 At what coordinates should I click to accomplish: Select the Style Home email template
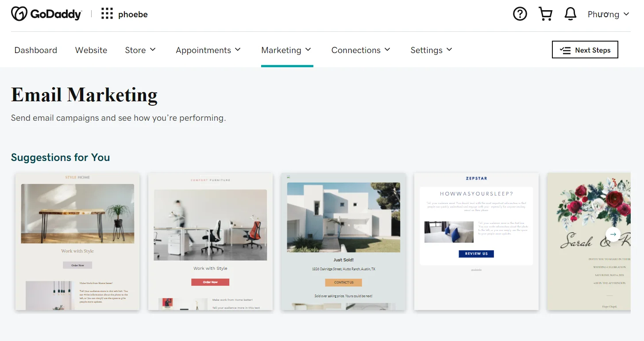77,241
